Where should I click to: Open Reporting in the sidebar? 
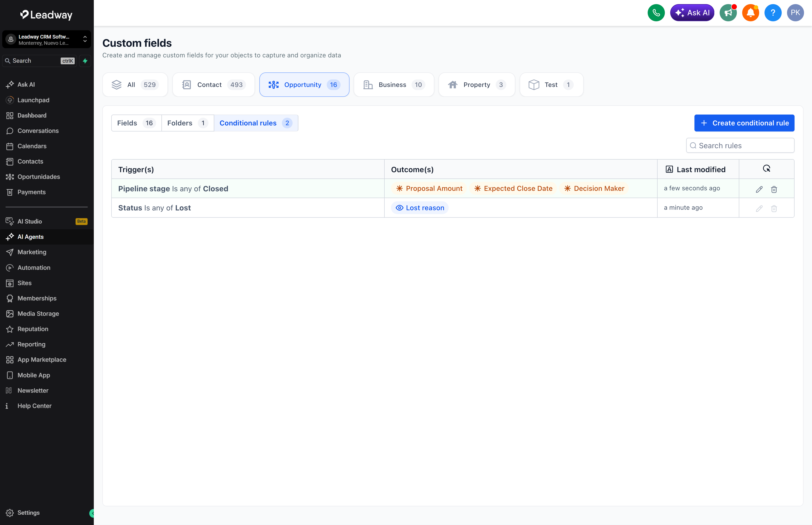point(47,344)
